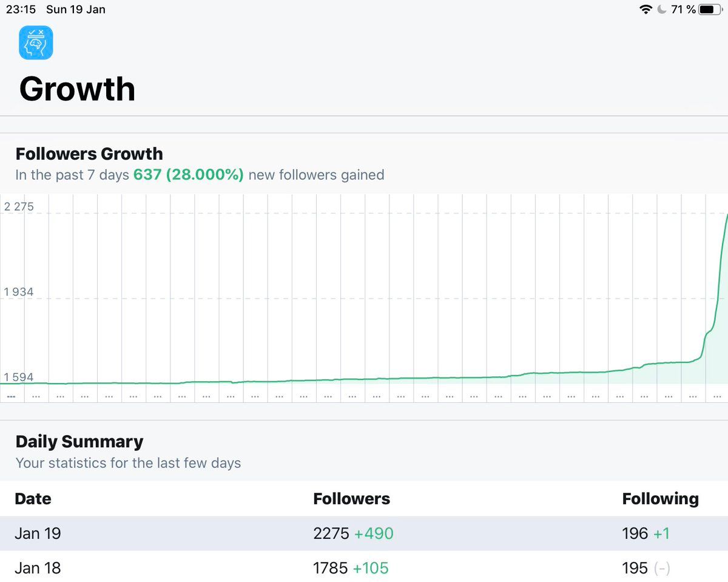Tap the battery indicator icon

[x=708, y=10]
